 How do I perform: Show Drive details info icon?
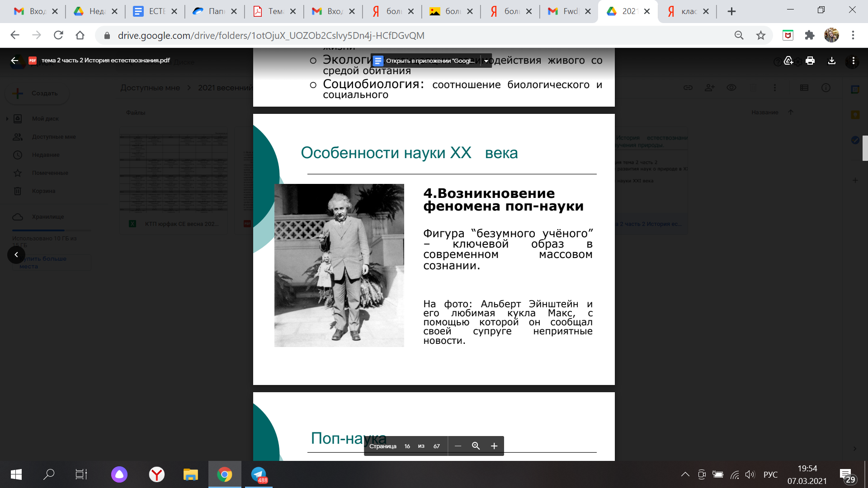pos(826,88)
